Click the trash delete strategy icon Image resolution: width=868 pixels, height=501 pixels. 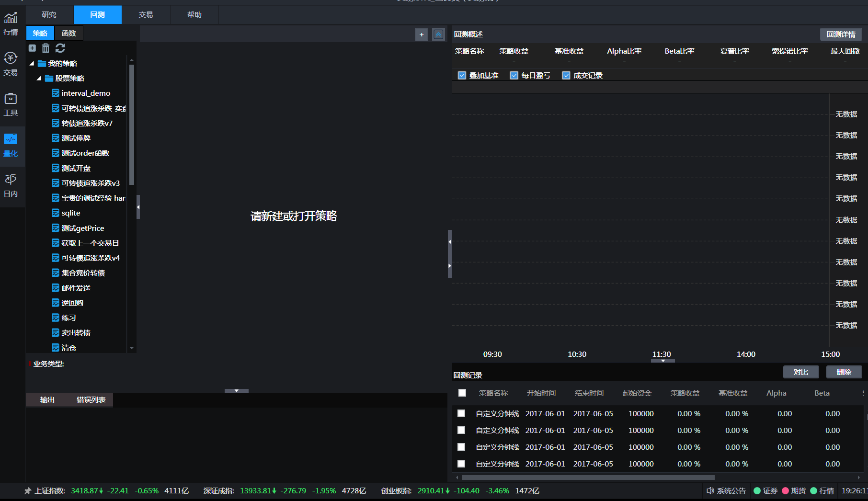coord(46,48)
